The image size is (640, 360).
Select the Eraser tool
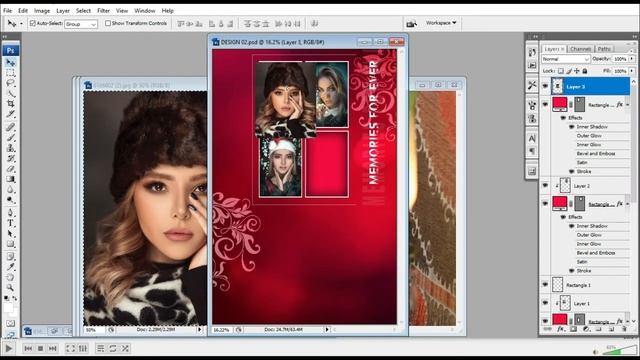[11, 169]
